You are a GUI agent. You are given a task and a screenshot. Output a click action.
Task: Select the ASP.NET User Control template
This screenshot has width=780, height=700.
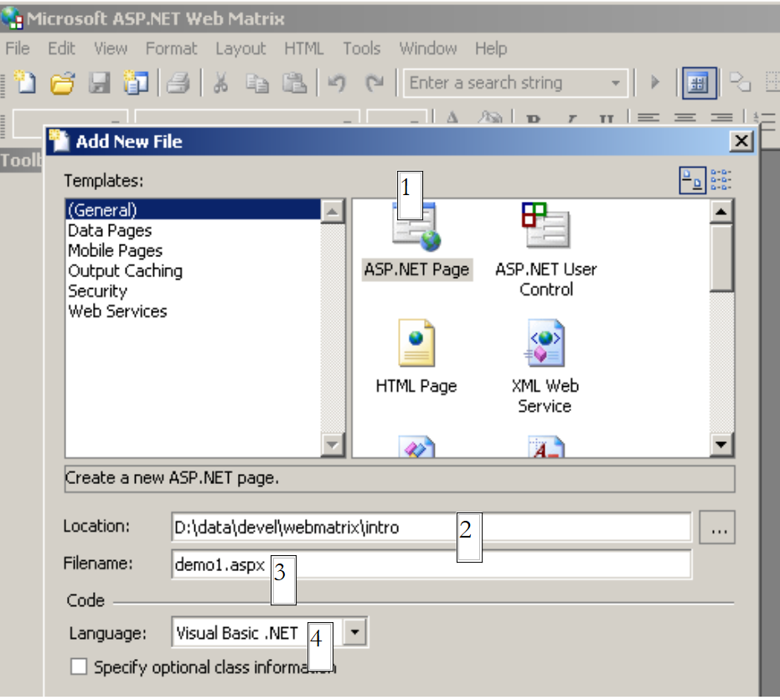pos(545,226)
